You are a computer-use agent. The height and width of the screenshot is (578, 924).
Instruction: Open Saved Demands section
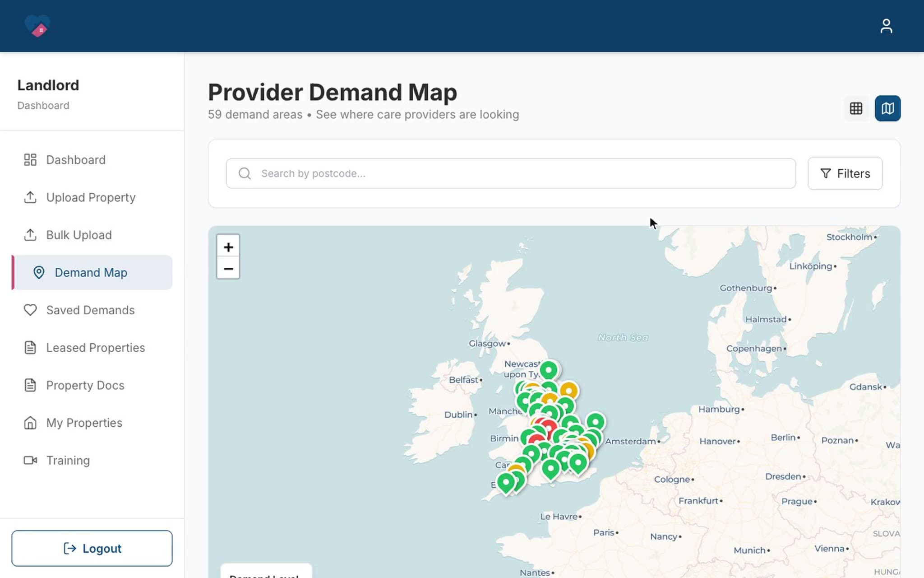click(92, 310)
